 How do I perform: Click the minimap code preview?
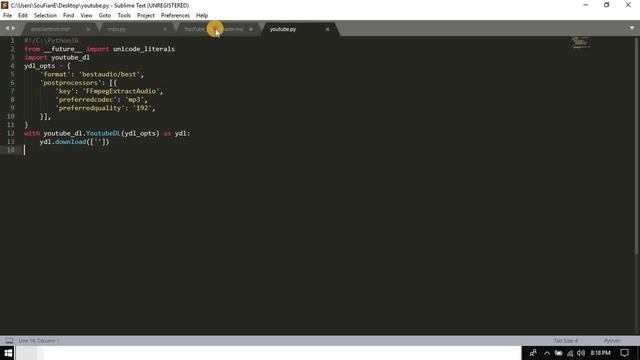580,42
